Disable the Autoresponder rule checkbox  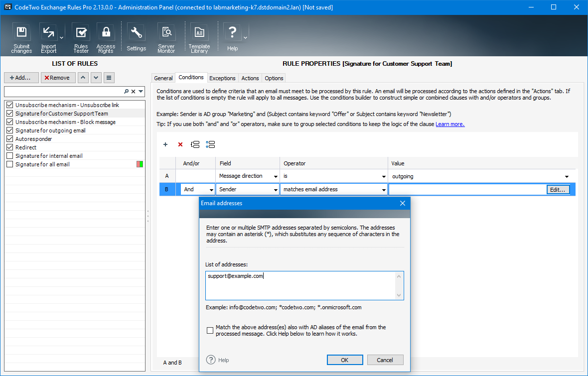(10, 139)
